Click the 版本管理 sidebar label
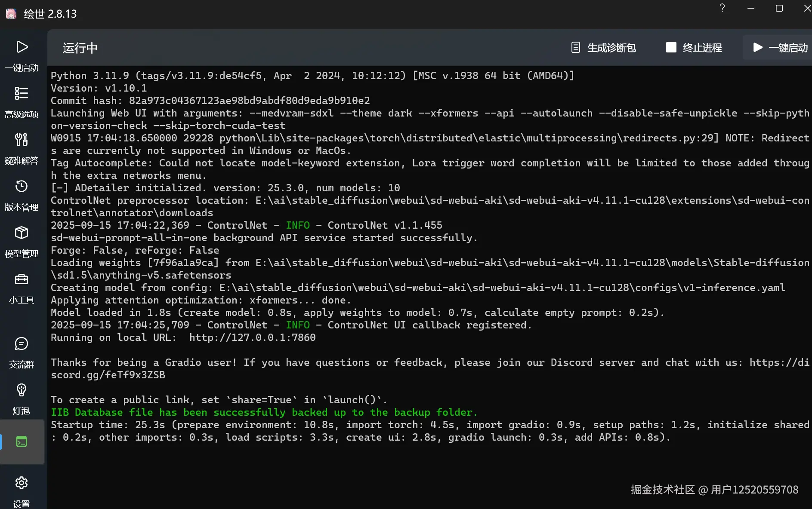This screenshot has width=812, height=509. coord(22,207)
